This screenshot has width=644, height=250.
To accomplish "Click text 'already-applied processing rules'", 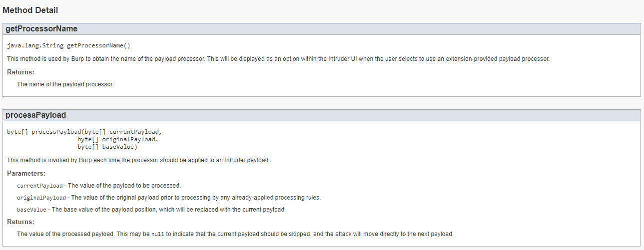I will 275,198.
